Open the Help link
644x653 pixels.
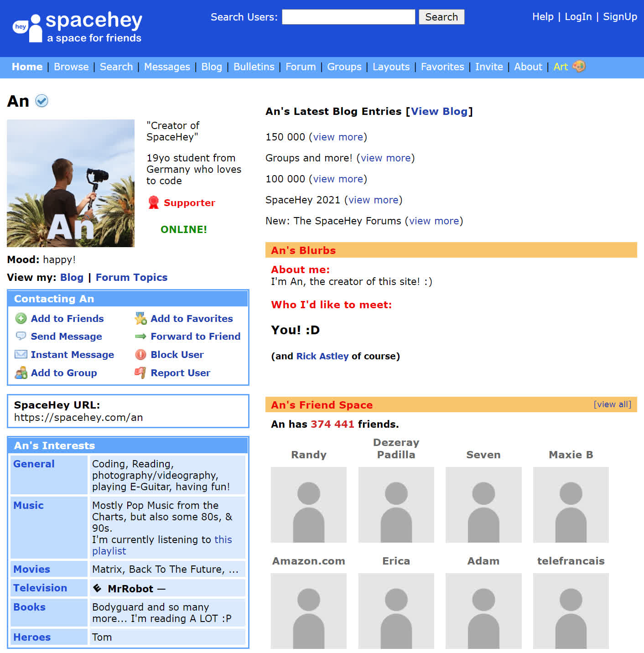pyautogui.click(x=543, y=16)
